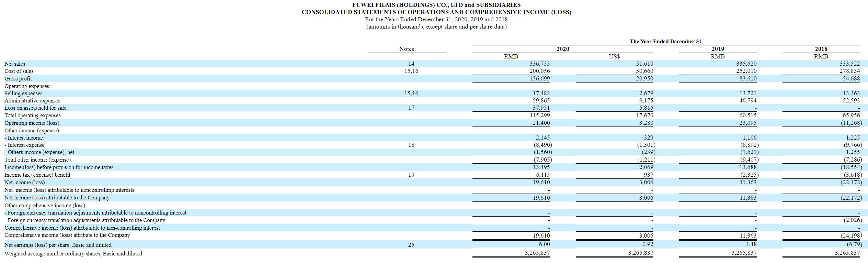Viewport: 868px width, 263px height.
Task: Select 'Income tax (expense) benefit' label
Action: click(x=37, y=175)
